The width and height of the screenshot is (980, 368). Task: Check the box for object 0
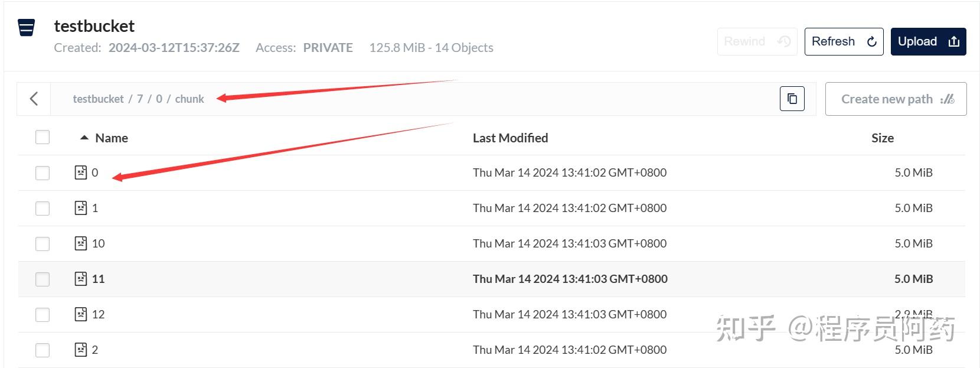pos(43,172)
